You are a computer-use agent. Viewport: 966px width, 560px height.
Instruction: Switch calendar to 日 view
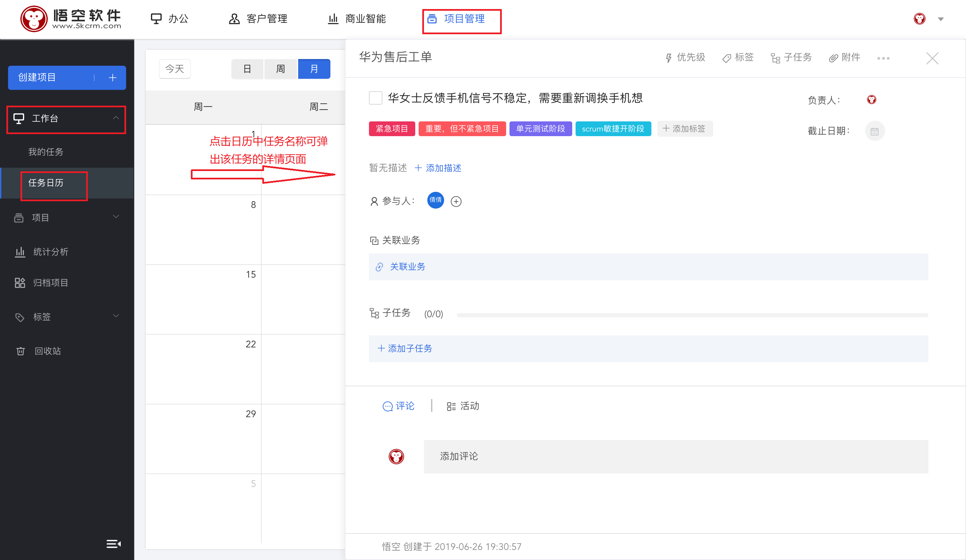click(247, 69)
